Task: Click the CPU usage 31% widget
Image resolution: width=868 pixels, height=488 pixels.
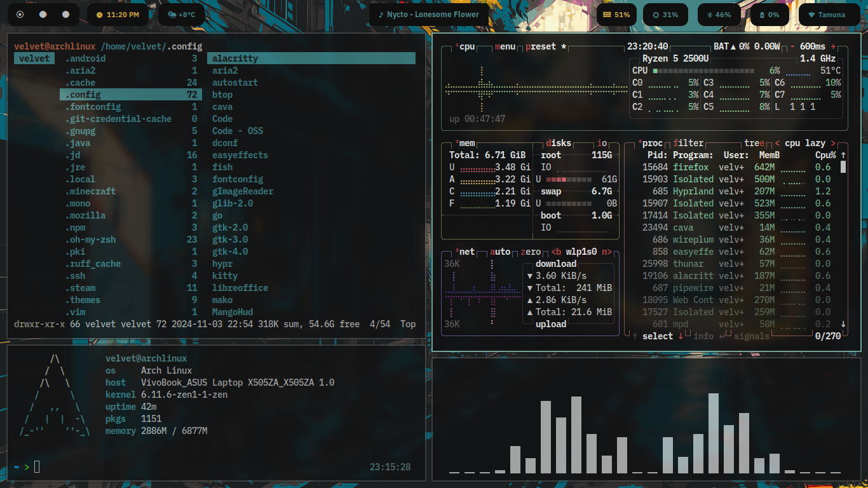Action: coord(665,15)
